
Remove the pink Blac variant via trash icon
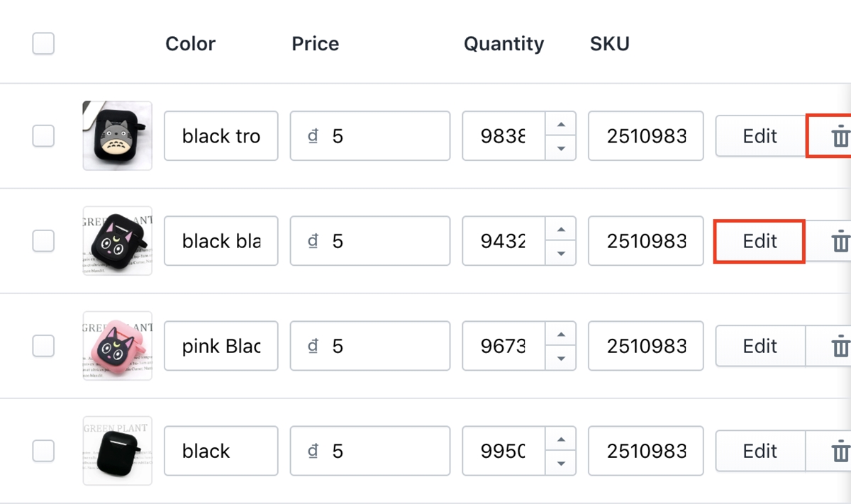point(840,346)
